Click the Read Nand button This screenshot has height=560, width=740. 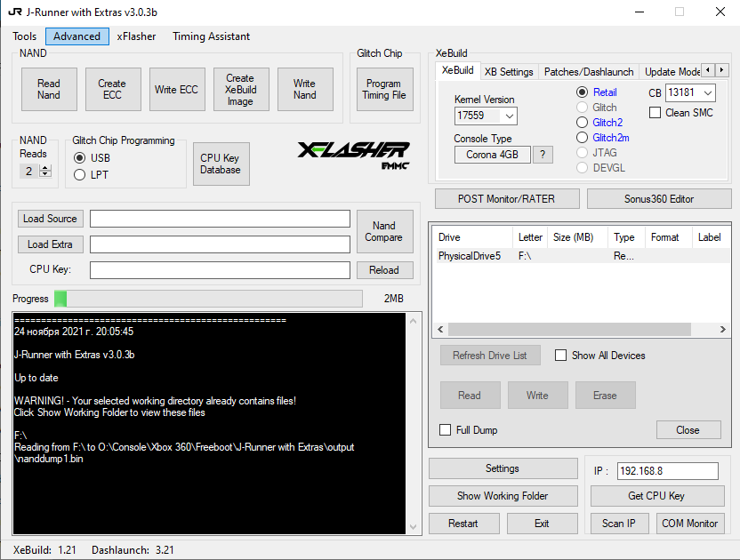pyautogui.click(x=49, y=89)
